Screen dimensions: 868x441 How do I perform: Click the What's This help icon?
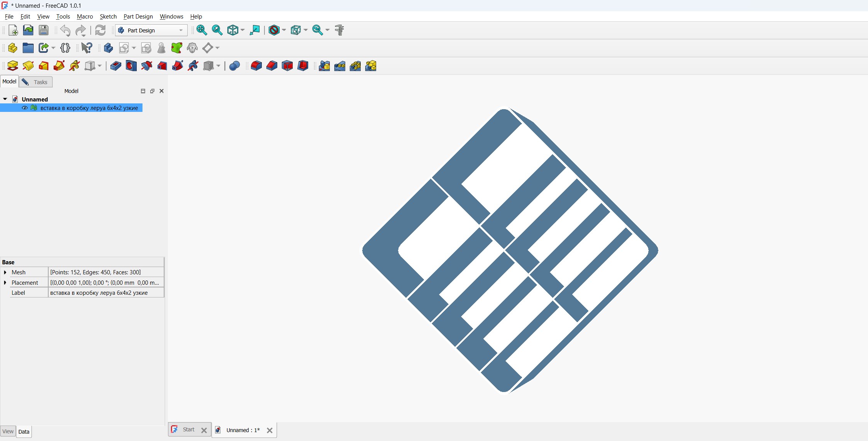[87, 48]
